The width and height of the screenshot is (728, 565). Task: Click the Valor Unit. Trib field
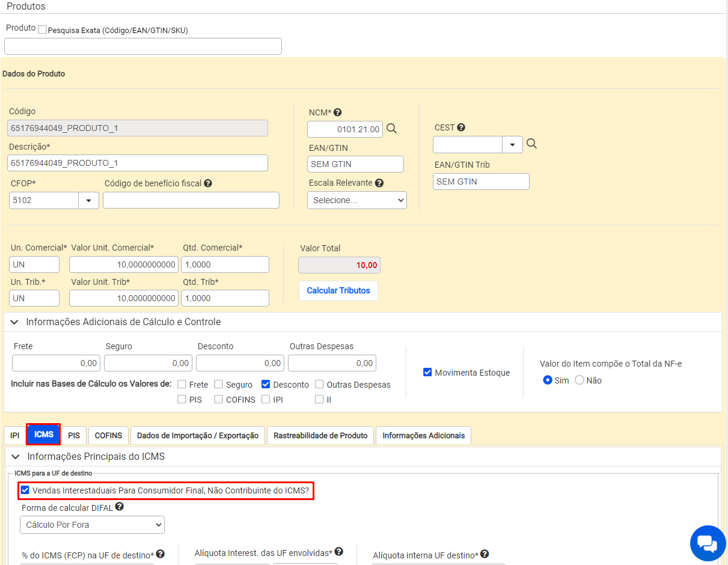point(124,298)
